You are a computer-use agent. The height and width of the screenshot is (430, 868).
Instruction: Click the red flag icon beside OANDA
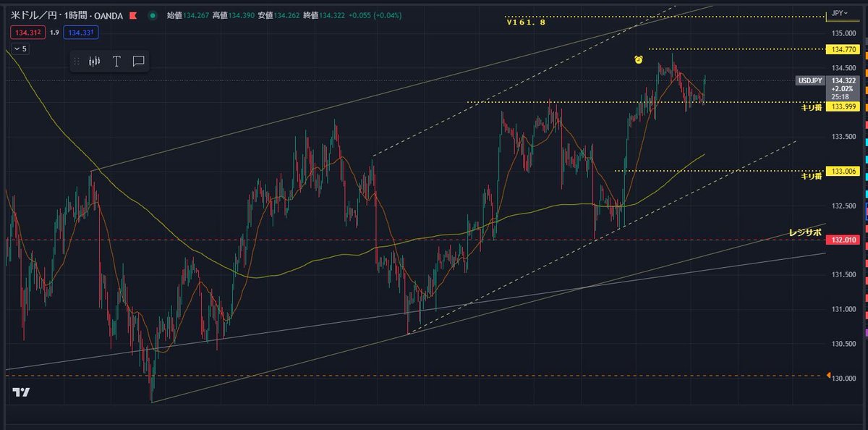pos(133,14)
